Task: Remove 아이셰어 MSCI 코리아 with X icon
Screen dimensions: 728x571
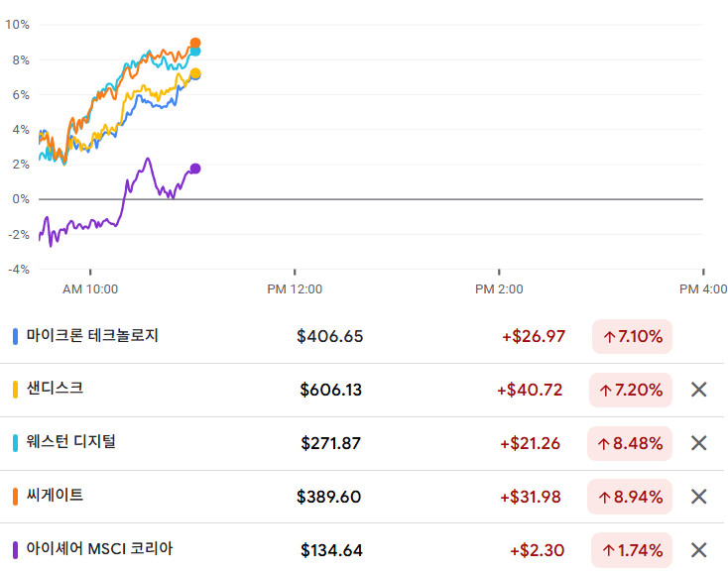Action: 698,550
